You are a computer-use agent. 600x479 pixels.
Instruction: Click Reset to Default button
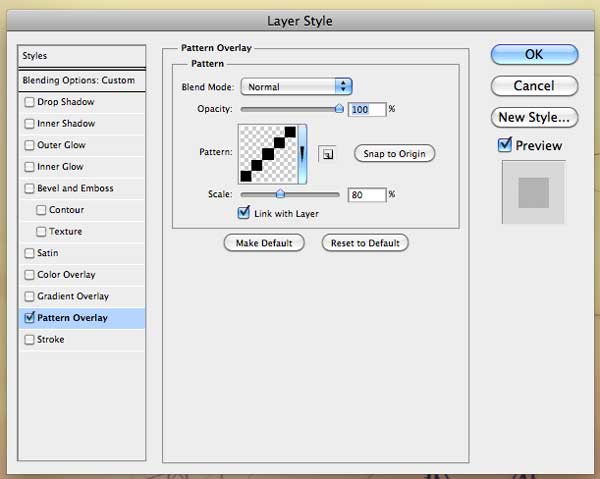(x=365, y=243)
